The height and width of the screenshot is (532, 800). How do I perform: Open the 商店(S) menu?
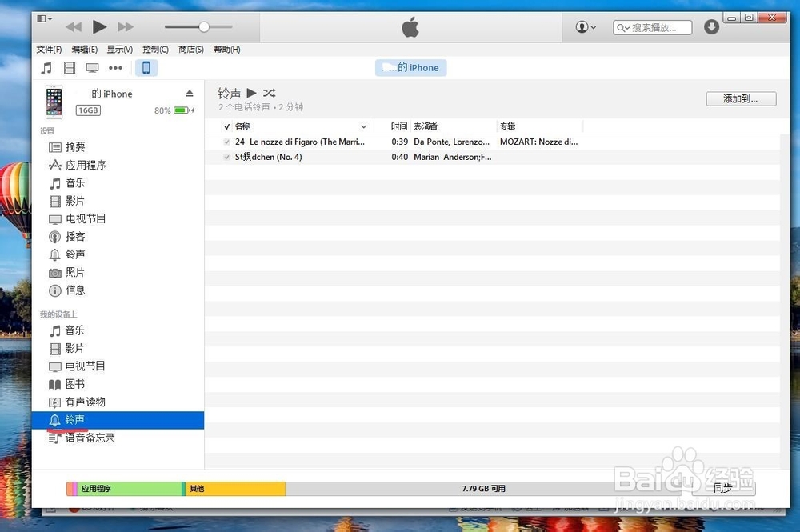point(191,50)
